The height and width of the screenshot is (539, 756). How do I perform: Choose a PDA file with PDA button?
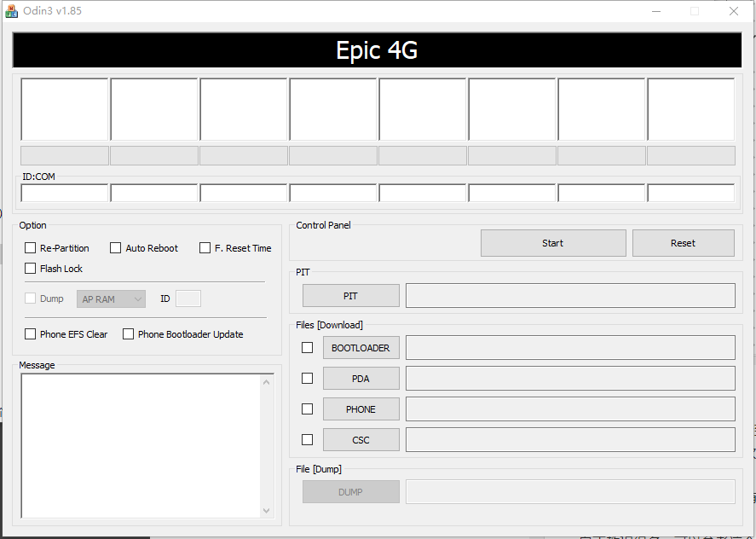(x=361, y=379)
